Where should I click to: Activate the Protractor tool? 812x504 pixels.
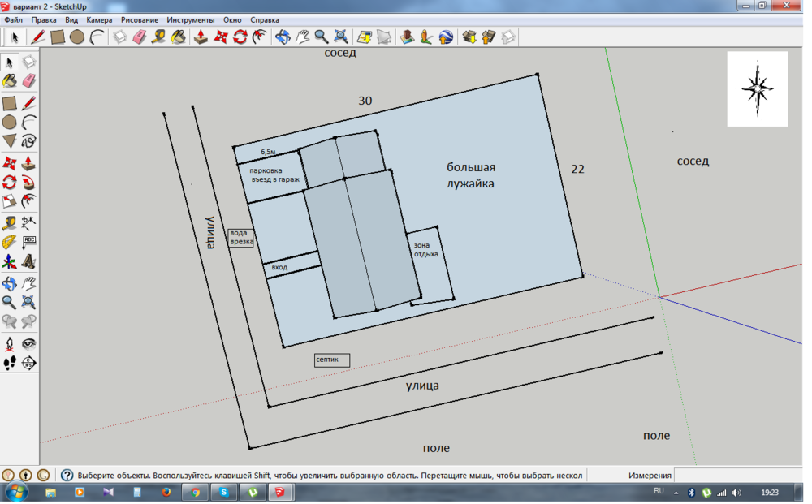tap(9, 243)
